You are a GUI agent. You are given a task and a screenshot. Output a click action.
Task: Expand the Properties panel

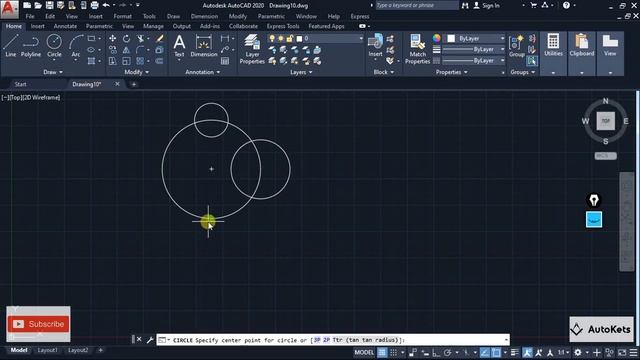(x=451, y=72)
